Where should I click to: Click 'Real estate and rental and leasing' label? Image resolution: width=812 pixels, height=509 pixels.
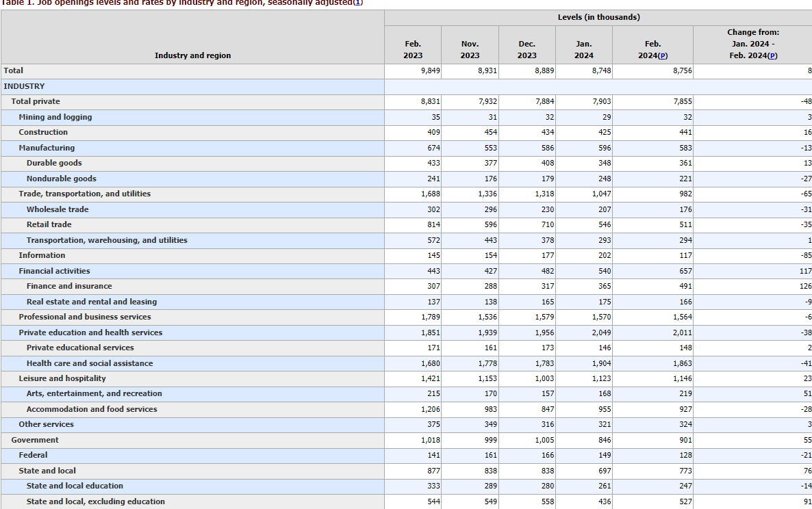point(92,302)
